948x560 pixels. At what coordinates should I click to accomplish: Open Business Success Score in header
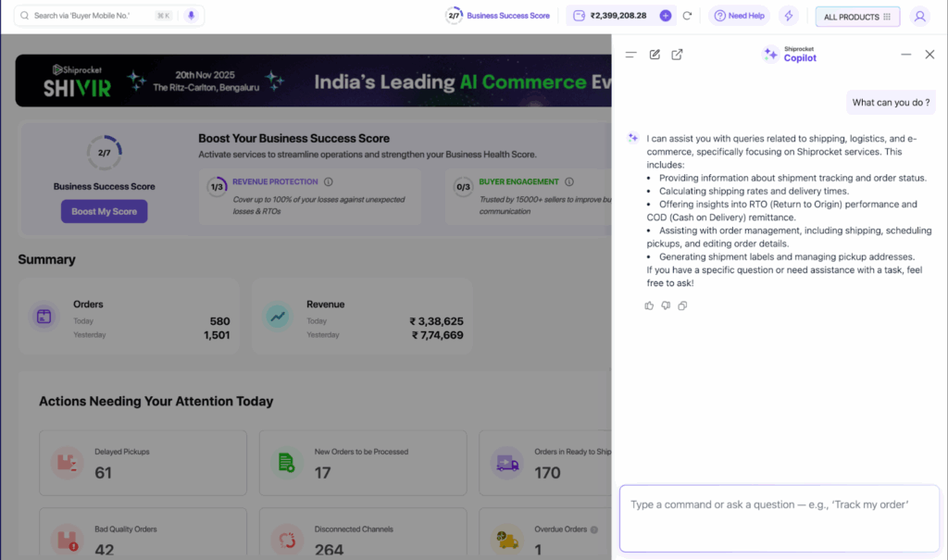tap(498, 16)
